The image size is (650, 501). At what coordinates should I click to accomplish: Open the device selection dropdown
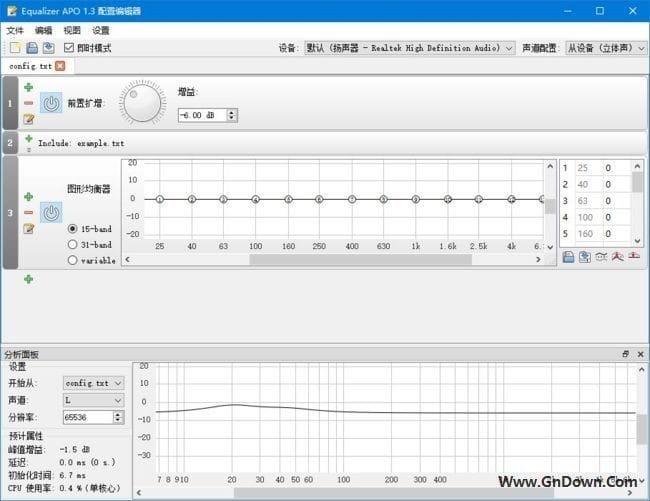tap(410, 48)
